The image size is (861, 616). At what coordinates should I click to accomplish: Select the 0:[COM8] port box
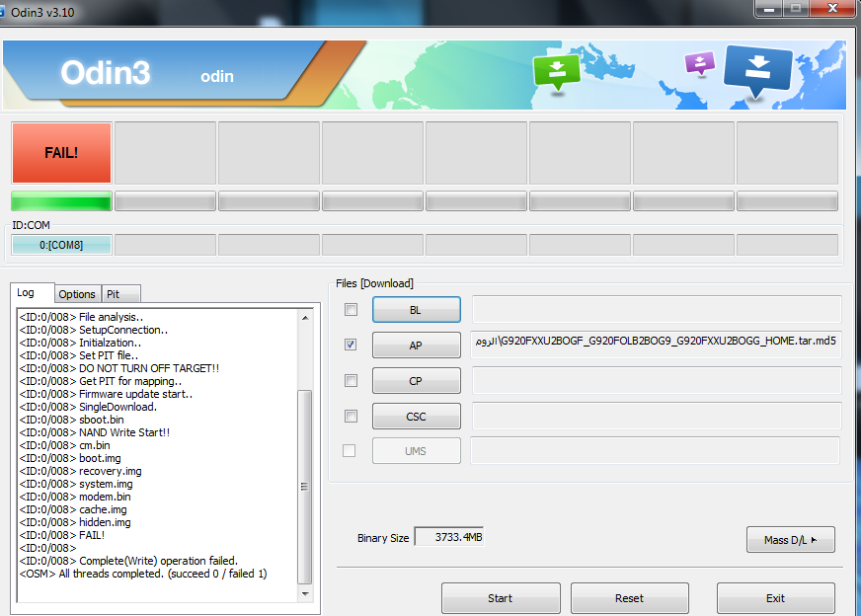(61, 245)
